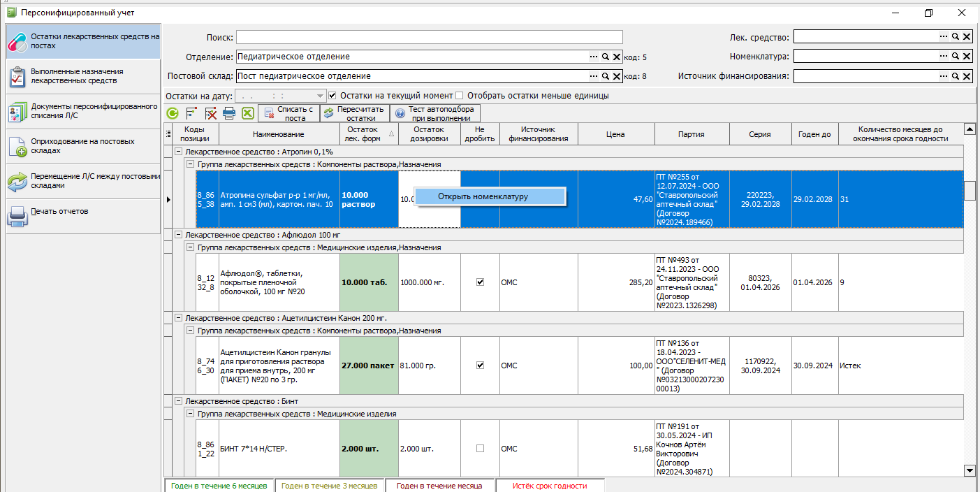
Task: Click the magnifier in Постовой склад field
Action: pos(606,76)
